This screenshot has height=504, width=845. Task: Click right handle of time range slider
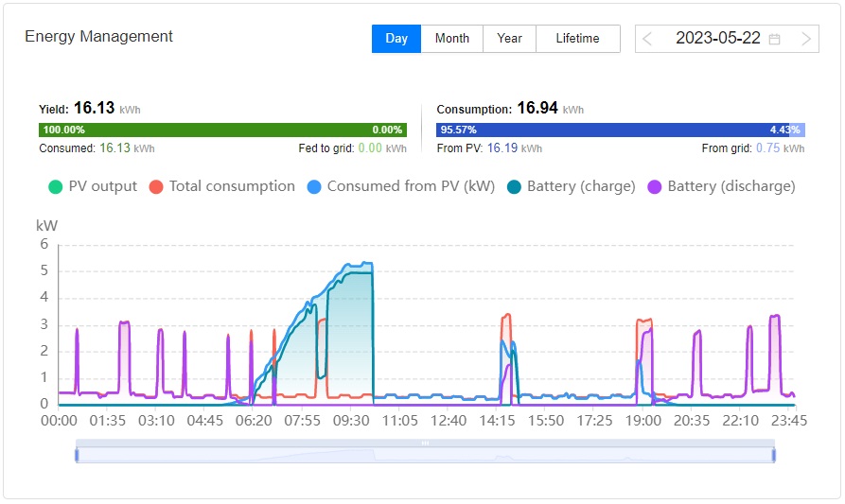coord(774,455)
